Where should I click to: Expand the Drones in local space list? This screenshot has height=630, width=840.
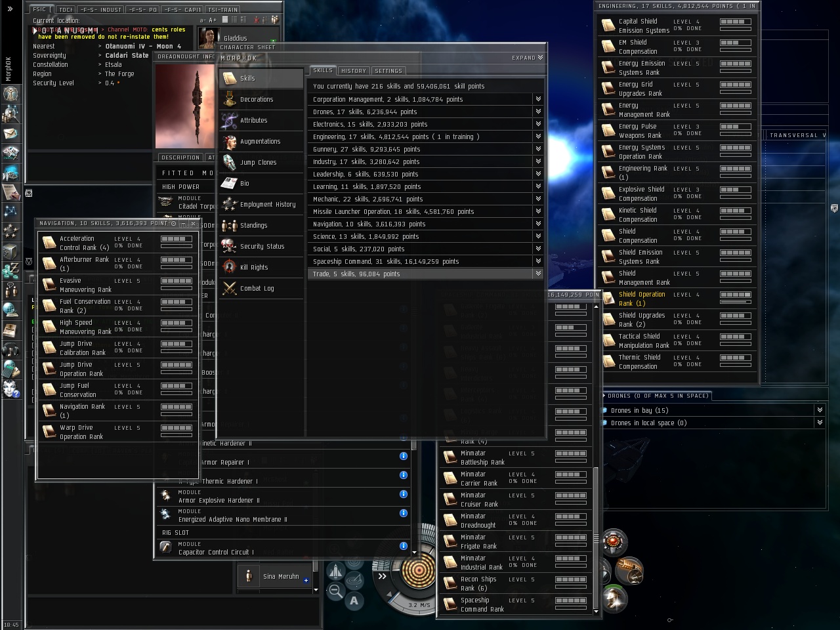point(820,423)
